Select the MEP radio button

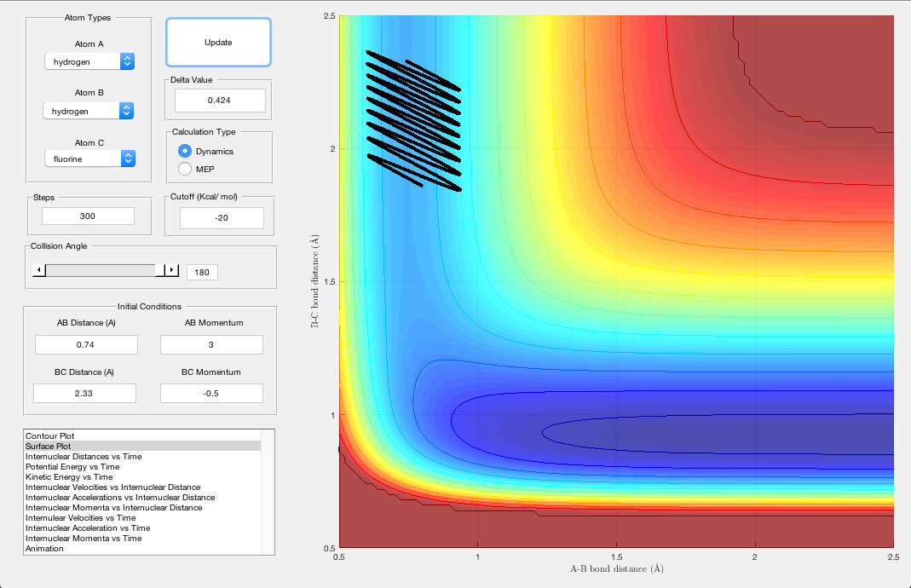[185, 169]
